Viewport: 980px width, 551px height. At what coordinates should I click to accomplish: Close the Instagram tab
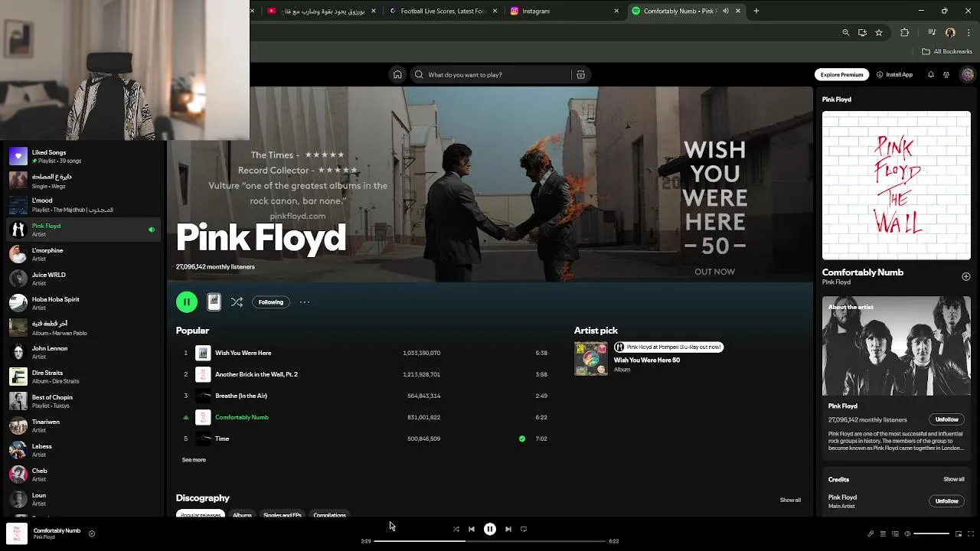point(616,11)
